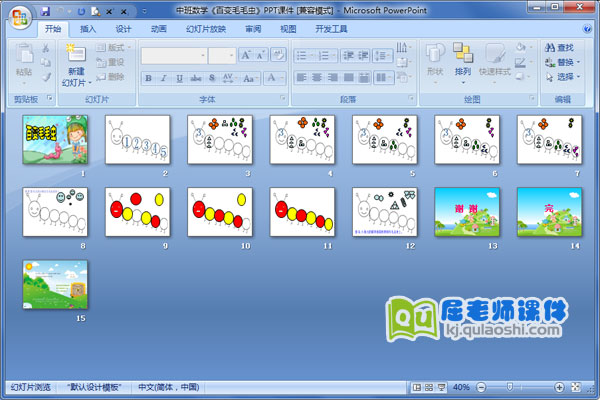
Task: Open Columns dropdown
Action: (x=384, y=78)
